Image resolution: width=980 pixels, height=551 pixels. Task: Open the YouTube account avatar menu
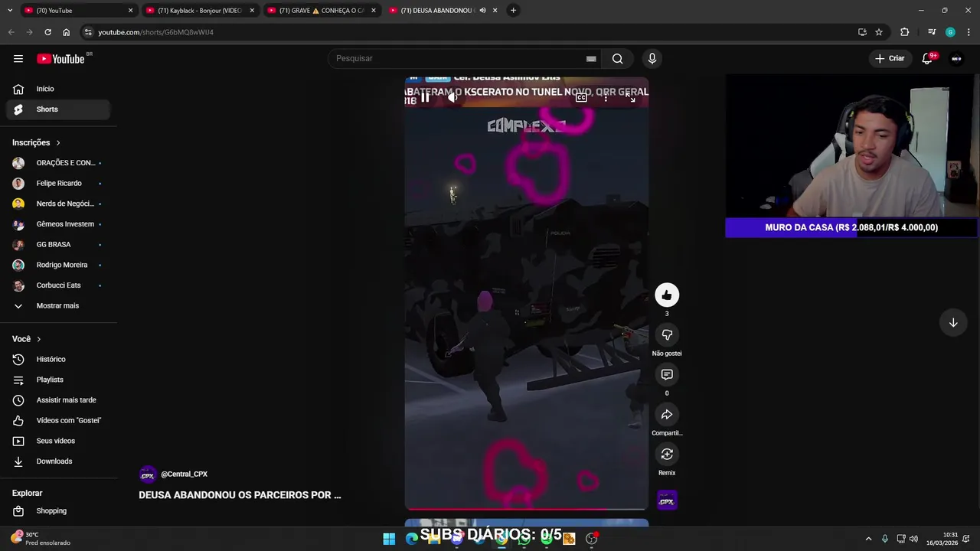tap(956, 58)
